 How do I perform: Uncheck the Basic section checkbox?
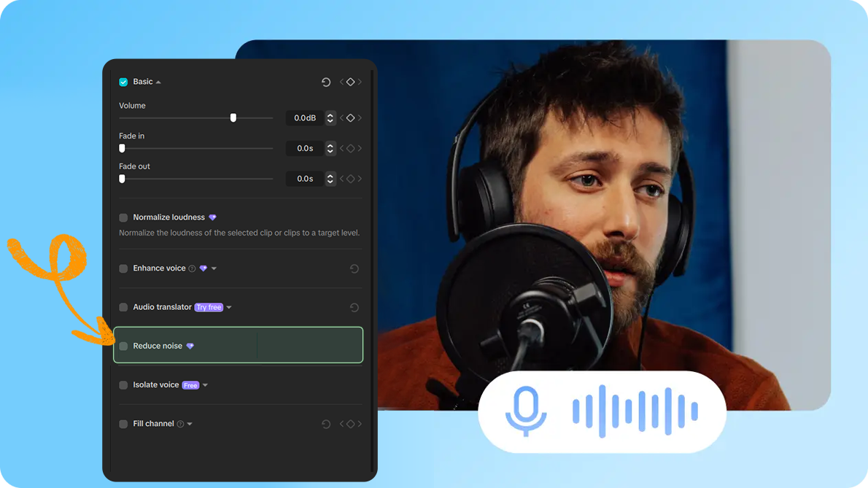(123, 82)
